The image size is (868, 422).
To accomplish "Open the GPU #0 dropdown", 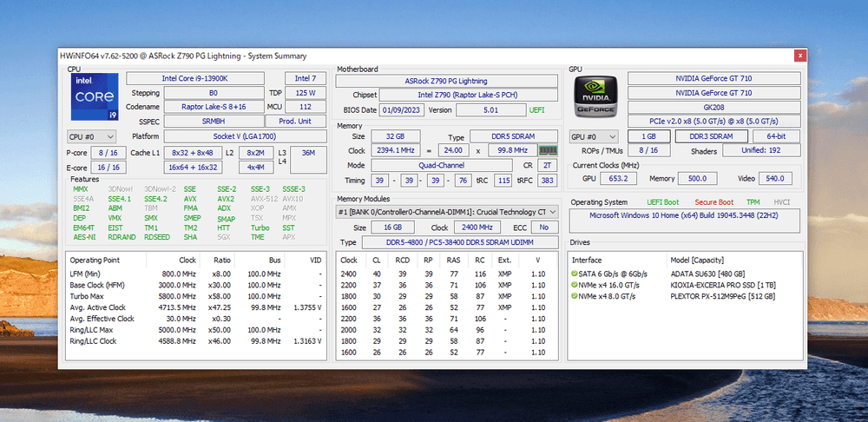I will (594, 136).
